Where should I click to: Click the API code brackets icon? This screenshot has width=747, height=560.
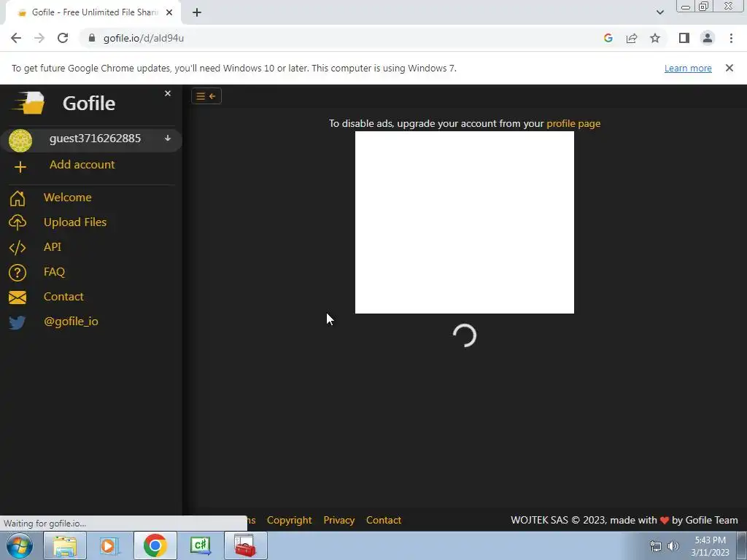pyautogui.click(x=18, y=247)
